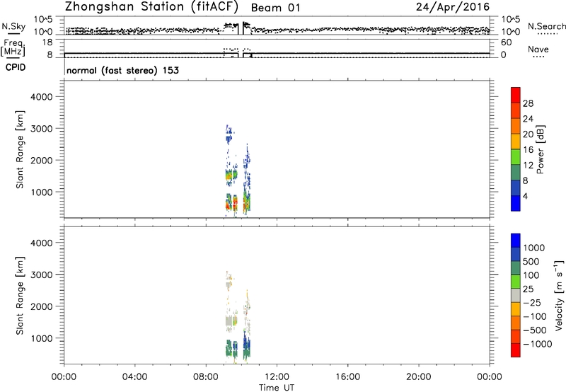Click the gray echo patch near 1500 km in velocity panel
The width and height of the screenshot is (566, 392).
point(229,321)
